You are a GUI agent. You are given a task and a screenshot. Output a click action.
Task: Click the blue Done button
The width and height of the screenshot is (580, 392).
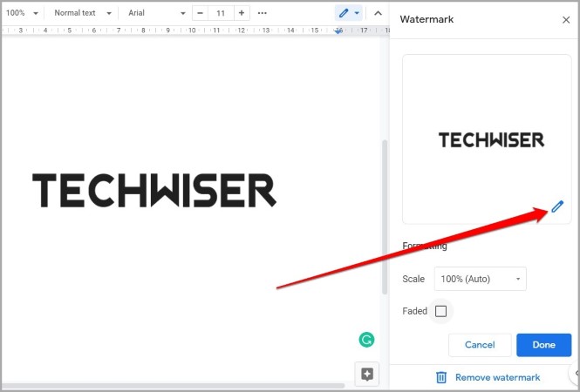[x=543, y=345]
